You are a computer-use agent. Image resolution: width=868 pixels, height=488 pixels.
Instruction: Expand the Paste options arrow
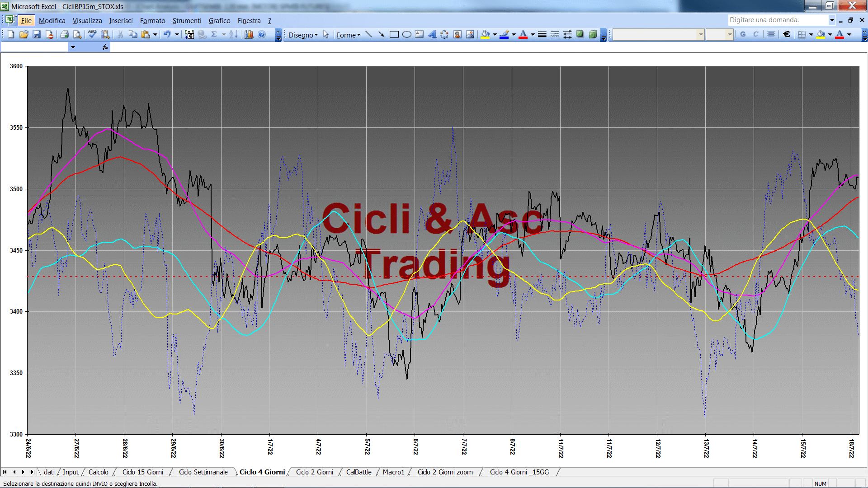coord(155,34)
